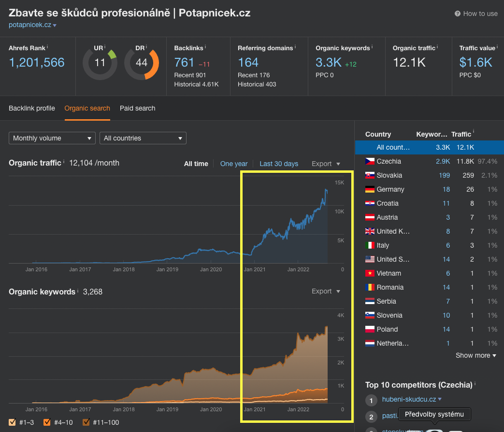Click info icon beside Organic keywords metric header
Viewport: 504px width, 432px height.
click(372, 47)
